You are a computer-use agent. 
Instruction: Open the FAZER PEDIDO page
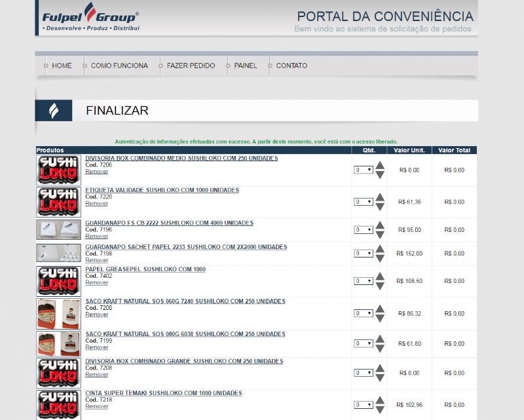click(191, 66)
